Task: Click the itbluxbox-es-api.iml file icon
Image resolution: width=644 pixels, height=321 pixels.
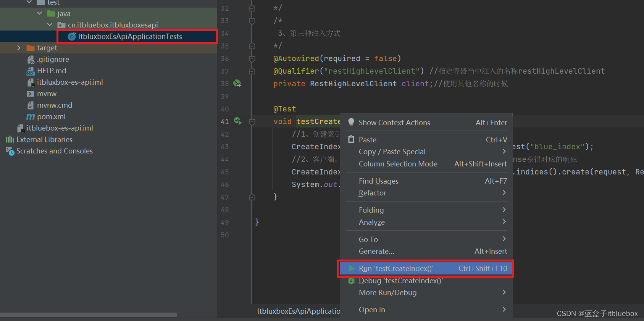Action: [x=31, y=82]
